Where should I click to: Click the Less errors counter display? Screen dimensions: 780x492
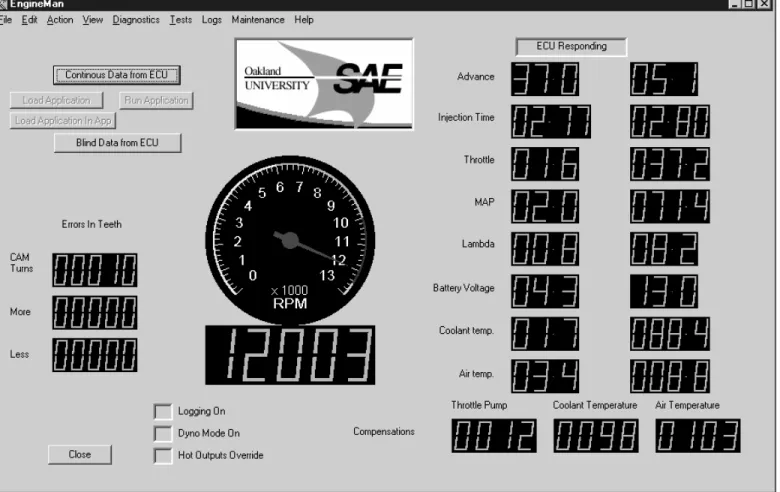[95, 355]
